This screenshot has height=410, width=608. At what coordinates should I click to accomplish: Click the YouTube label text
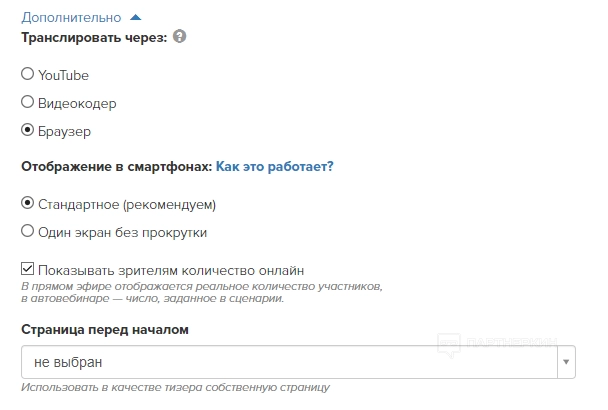pyautogui.click(x=63, y=75)
